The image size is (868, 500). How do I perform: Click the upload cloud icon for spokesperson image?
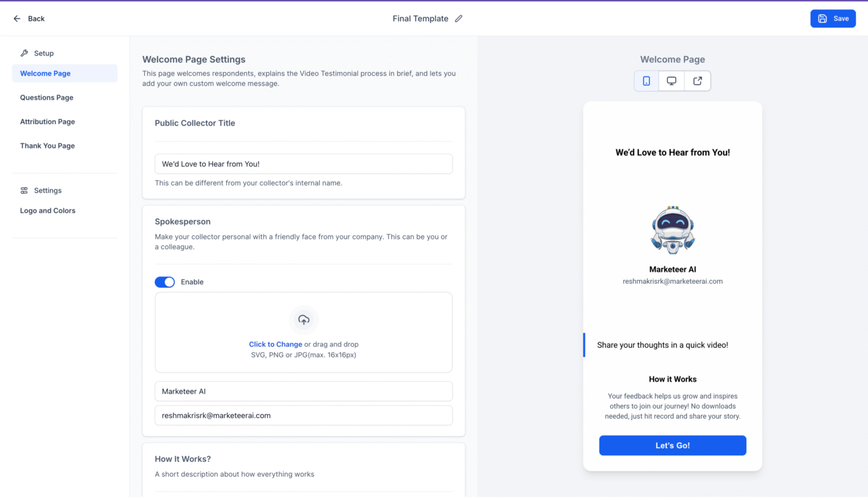pyautogui.click(x=304, y=319)
